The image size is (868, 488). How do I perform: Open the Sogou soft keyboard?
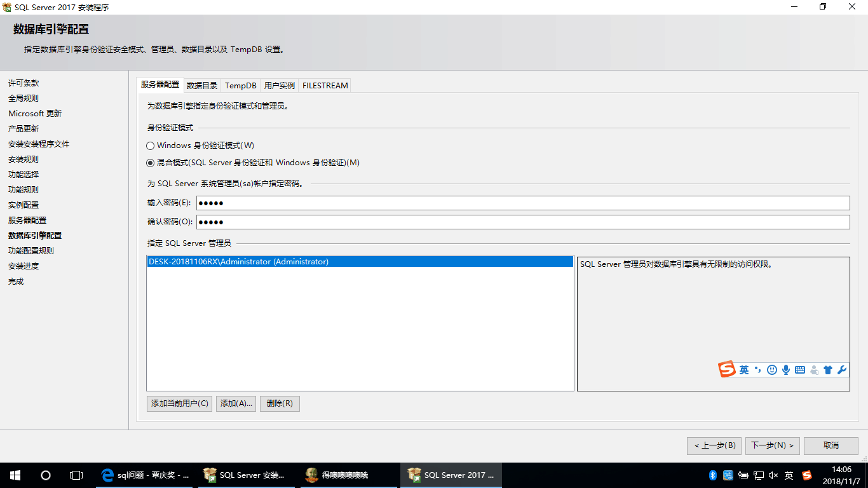799,370
